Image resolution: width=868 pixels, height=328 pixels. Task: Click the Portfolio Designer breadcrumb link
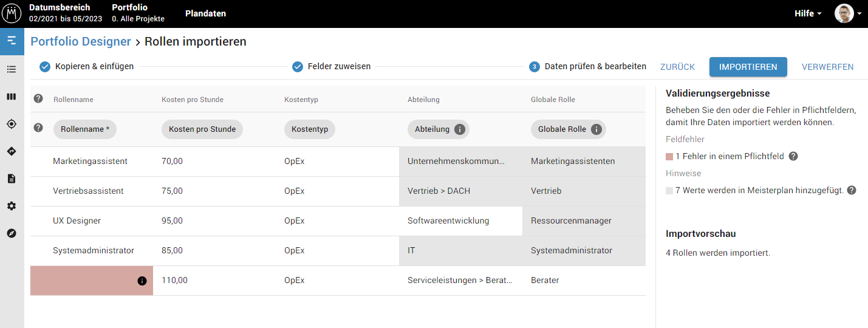tap(81, 41)
